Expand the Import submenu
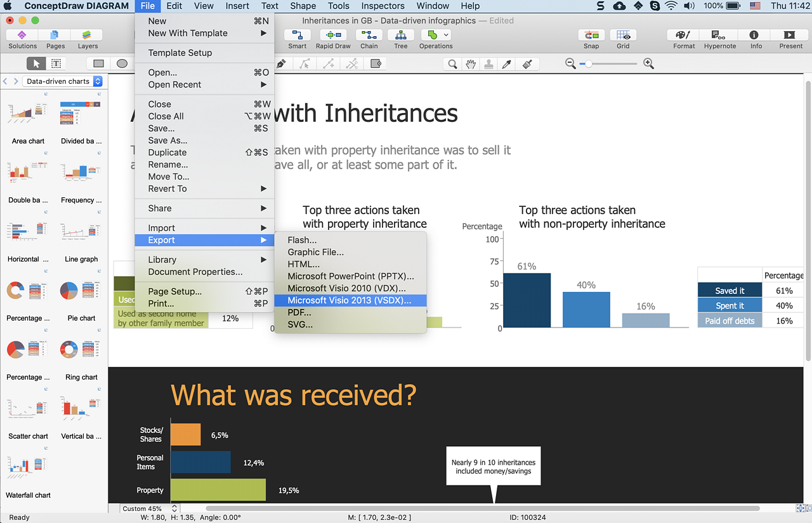The image size is (812, 523). (204, 228)
